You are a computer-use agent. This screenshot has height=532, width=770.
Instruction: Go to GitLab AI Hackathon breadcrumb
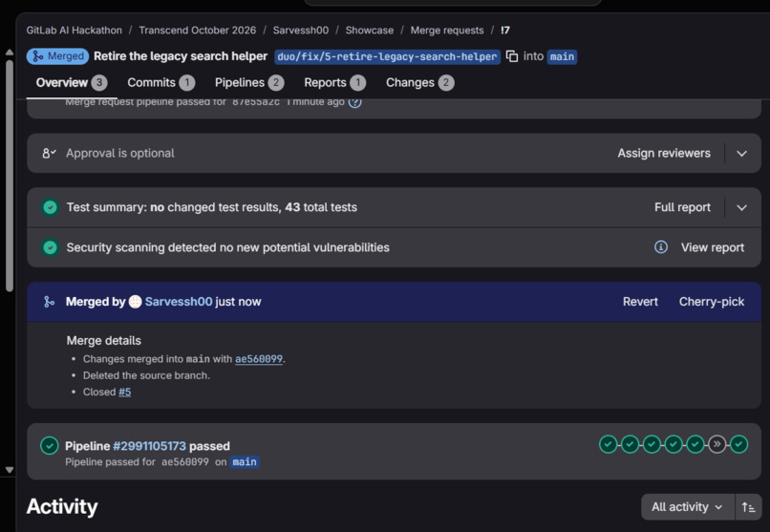click(x=75, y=30)
